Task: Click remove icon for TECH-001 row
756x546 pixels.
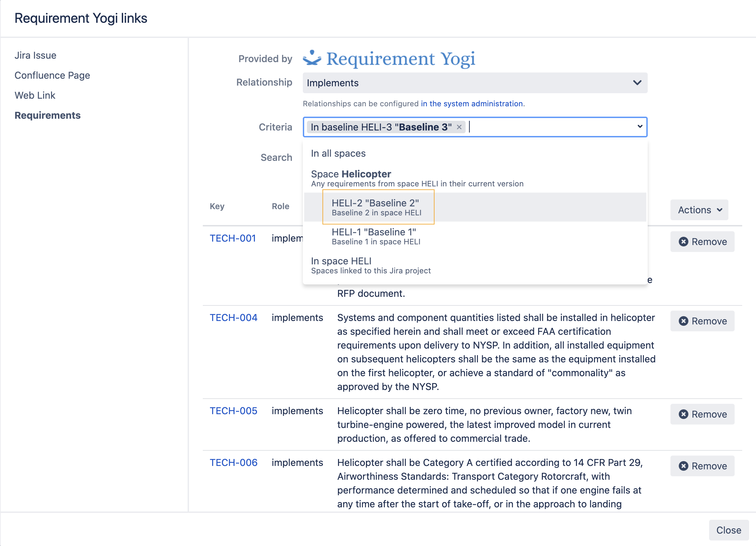Action: click(683, 242)
